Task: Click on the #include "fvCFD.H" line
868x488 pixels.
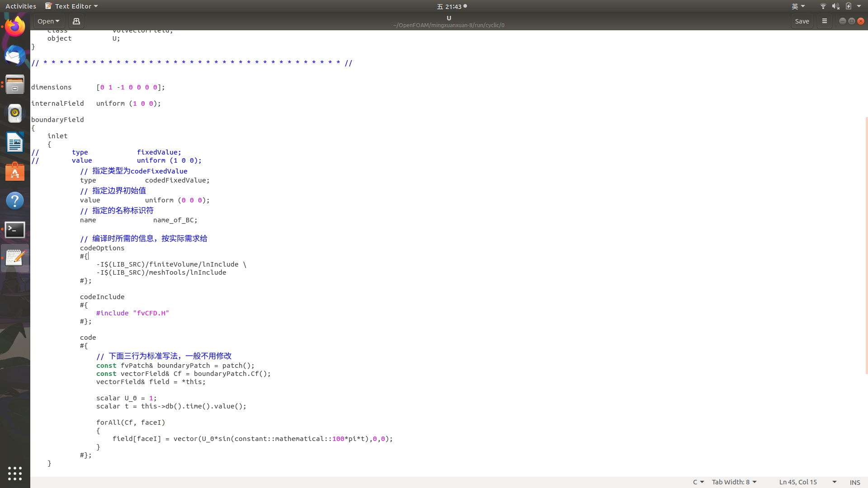Action: (x=132, y=313)
